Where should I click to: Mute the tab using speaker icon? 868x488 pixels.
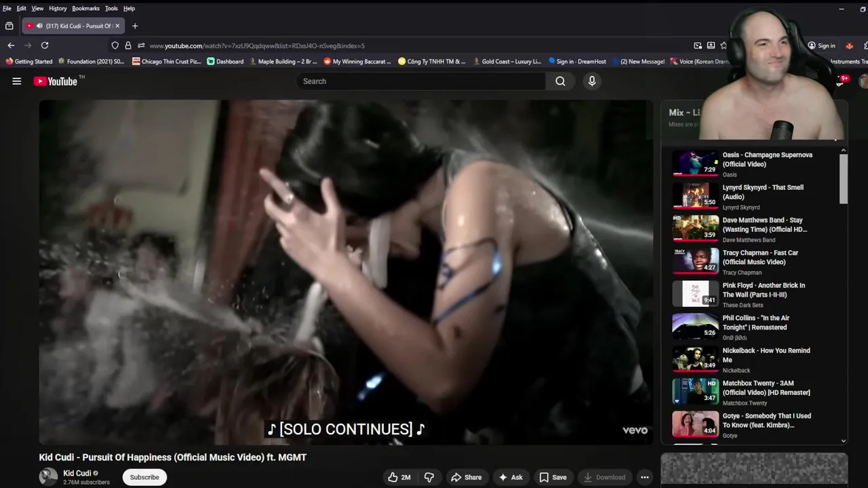pos(39,26)
